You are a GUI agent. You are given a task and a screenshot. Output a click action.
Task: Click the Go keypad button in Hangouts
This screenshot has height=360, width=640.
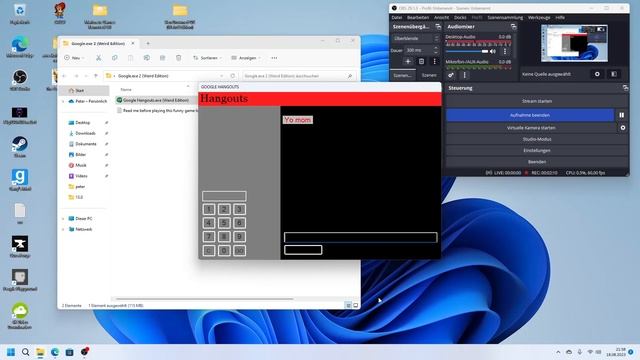240,251
